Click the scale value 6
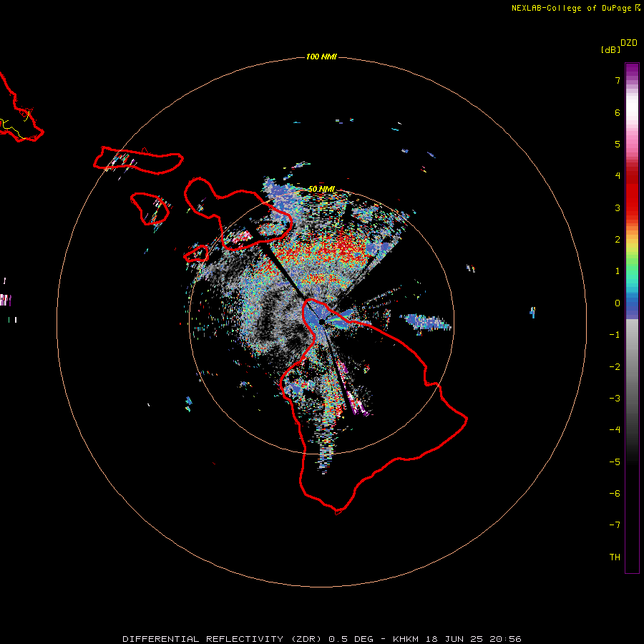 tap(618, 112)
